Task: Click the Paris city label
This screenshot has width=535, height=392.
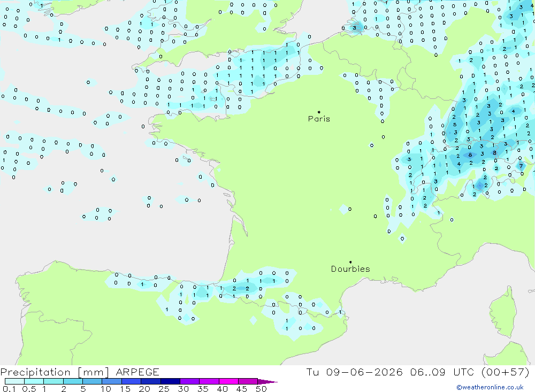Action: coord(319,119)
